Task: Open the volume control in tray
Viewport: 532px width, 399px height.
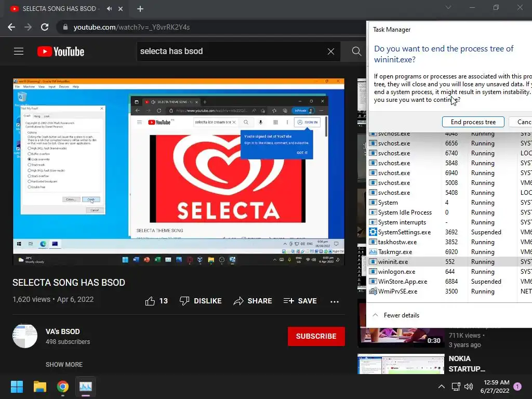Action: click(469, 387)
